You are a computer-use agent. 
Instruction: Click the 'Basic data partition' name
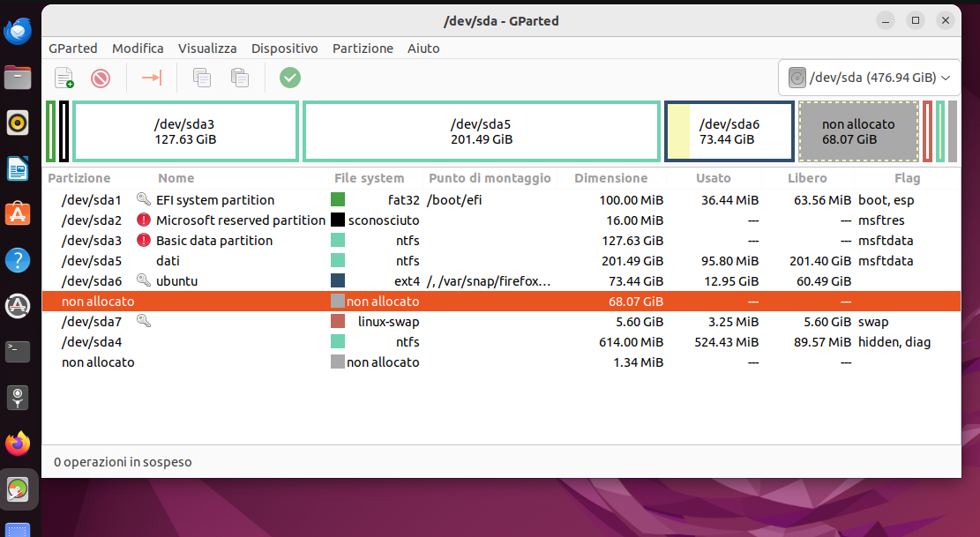tap(214, 241)
